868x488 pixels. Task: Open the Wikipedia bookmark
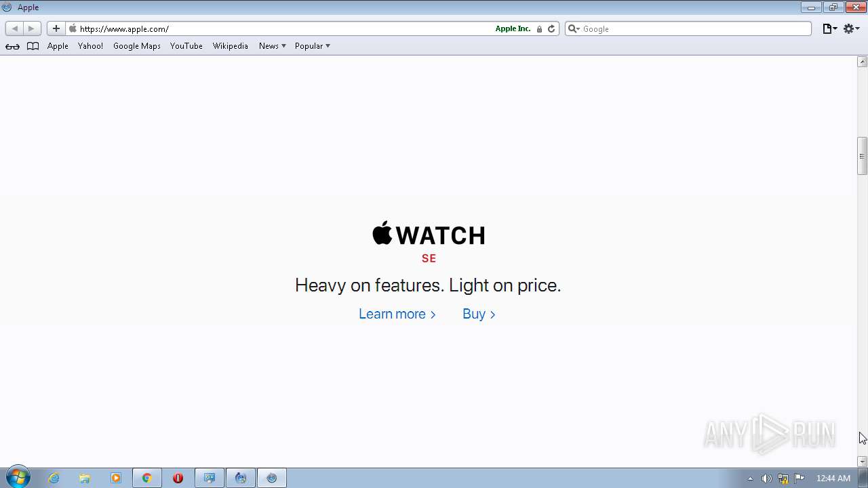click(231, 46)
